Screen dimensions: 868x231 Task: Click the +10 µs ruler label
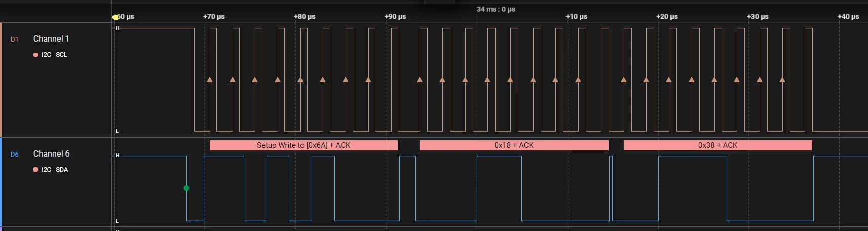[576, 17]
